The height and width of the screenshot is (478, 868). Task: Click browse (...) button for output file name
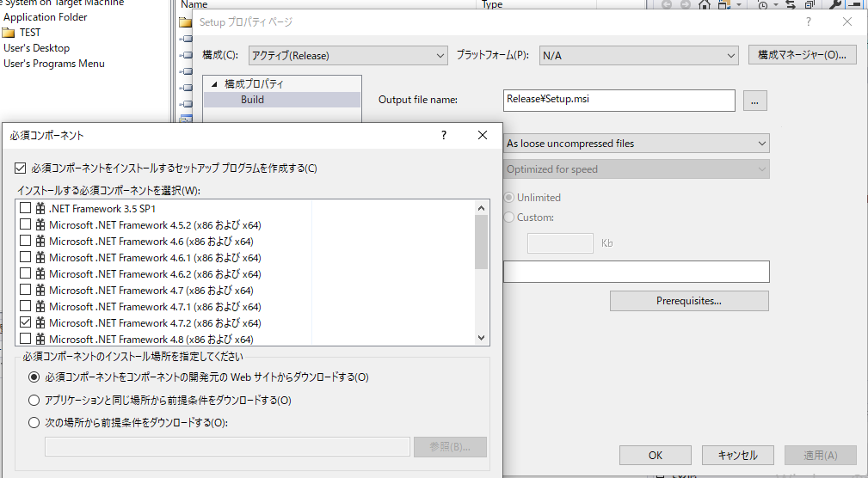pyautogui.click(x=755, y=101)
